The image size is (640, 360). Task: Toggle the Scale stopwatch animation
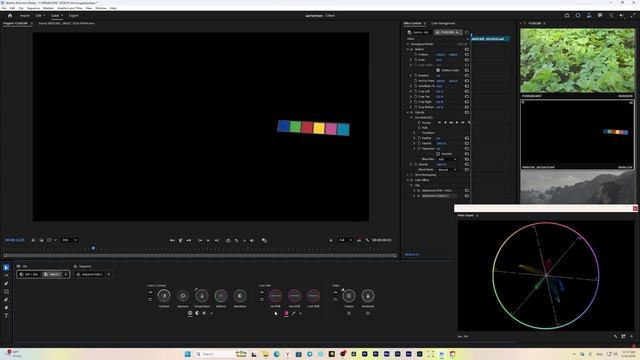416,60
